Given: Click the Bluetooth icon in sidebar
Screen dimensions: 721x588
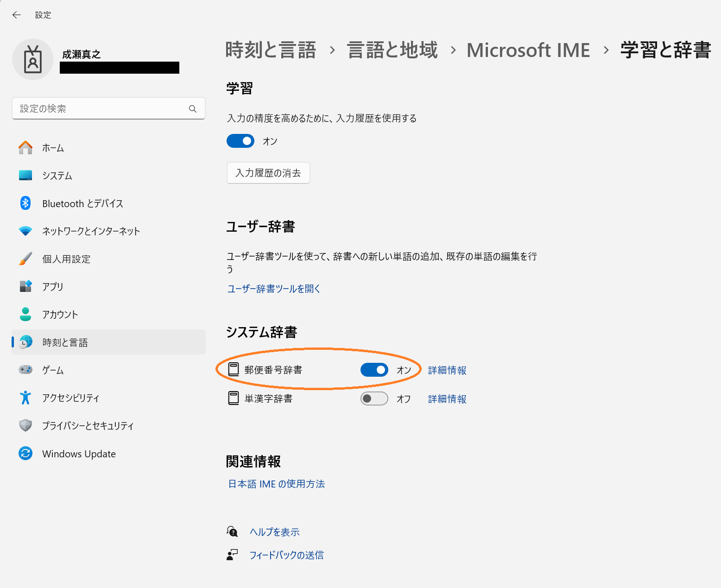Looking at the screenshot, I should coord(25,203).
